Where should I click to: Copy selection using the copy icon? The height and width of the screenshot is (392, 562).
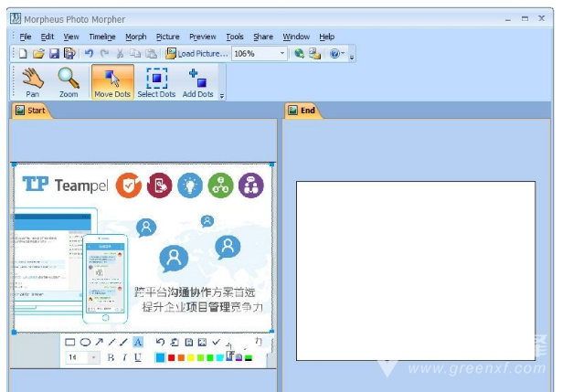tap(135, 54)
